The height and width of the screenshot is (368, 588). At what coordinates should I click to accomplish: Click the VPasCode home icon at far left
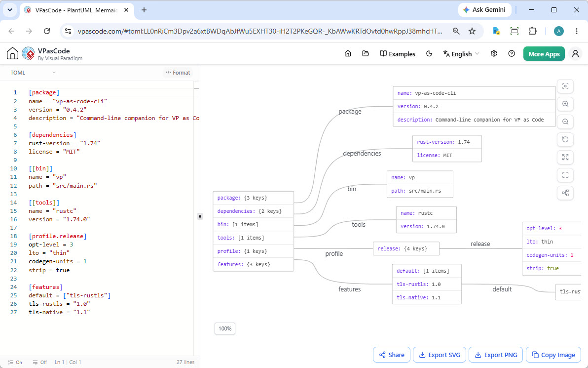(x=12, y=54)
